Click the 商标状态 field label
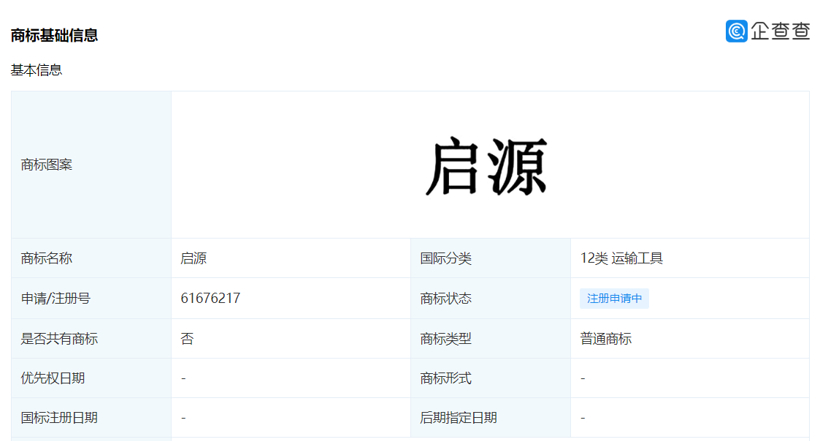The width and height of the screenshot is (820, 441). coord(446,298)
